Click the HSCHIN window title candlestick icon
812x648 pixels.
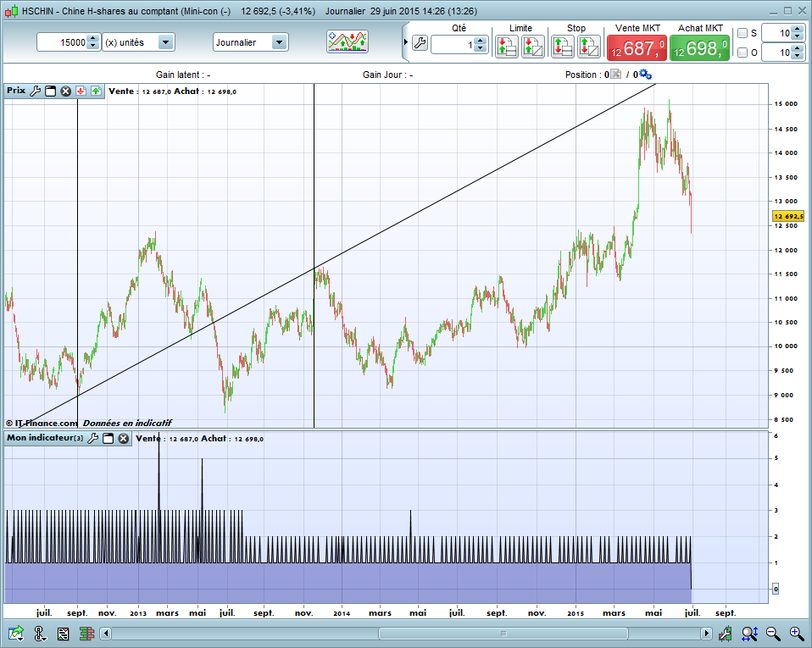point(12,11)
